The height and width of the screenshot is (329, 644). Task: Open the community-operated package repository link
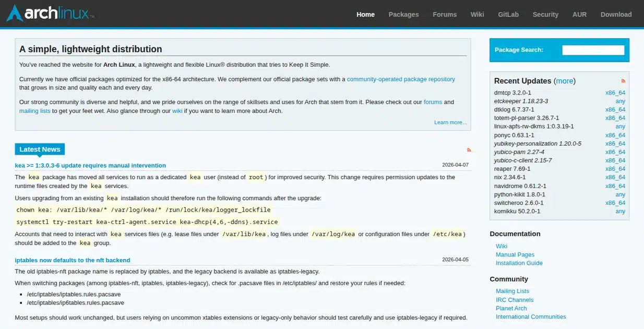(401, 79)
